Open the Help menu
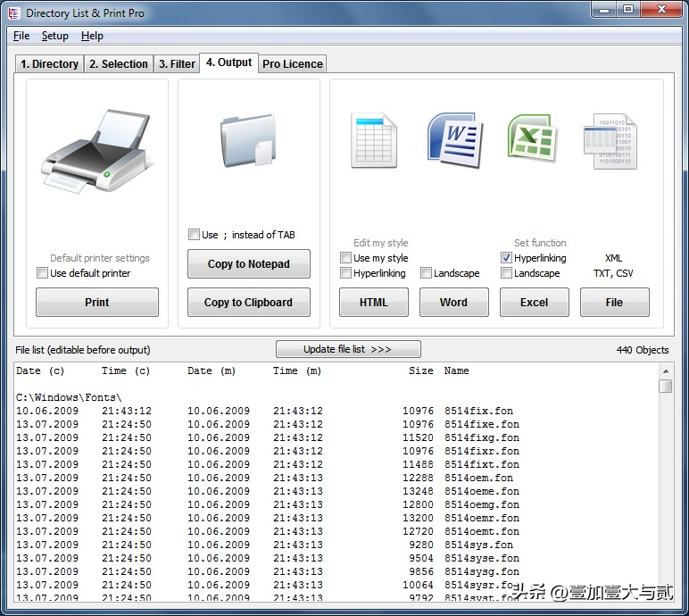The height and width of the screenshot is (616, 689). pos(92,36)
